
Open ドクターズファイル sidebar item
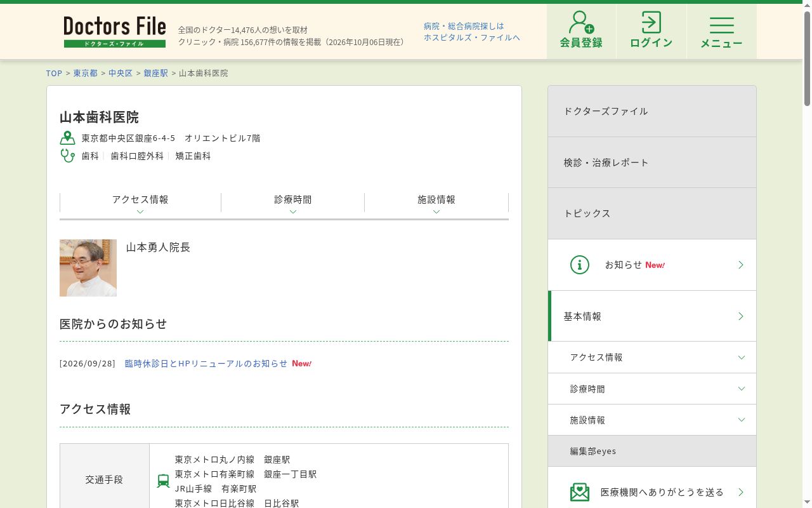click(652, 111)
